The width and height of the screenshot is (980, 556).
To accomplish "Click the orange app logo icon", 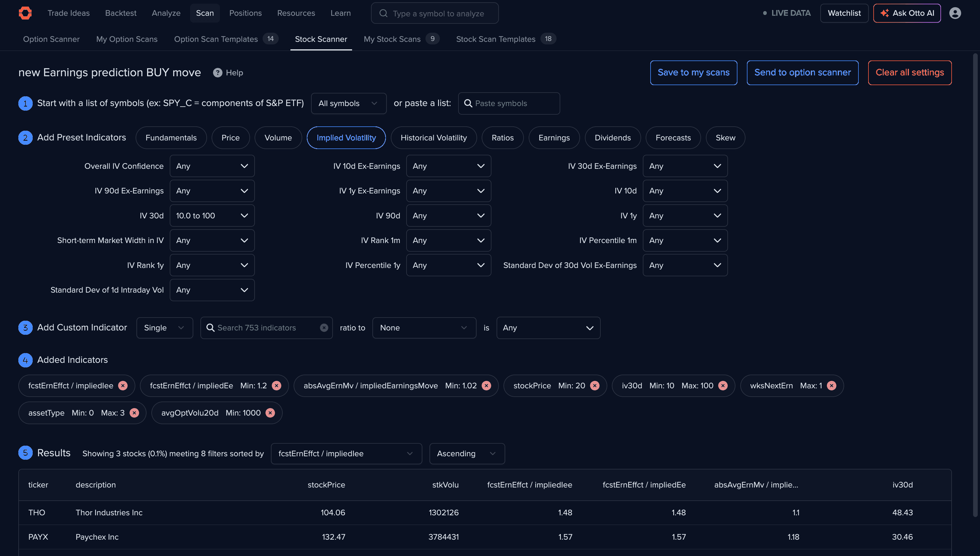I will click(25, 13).
